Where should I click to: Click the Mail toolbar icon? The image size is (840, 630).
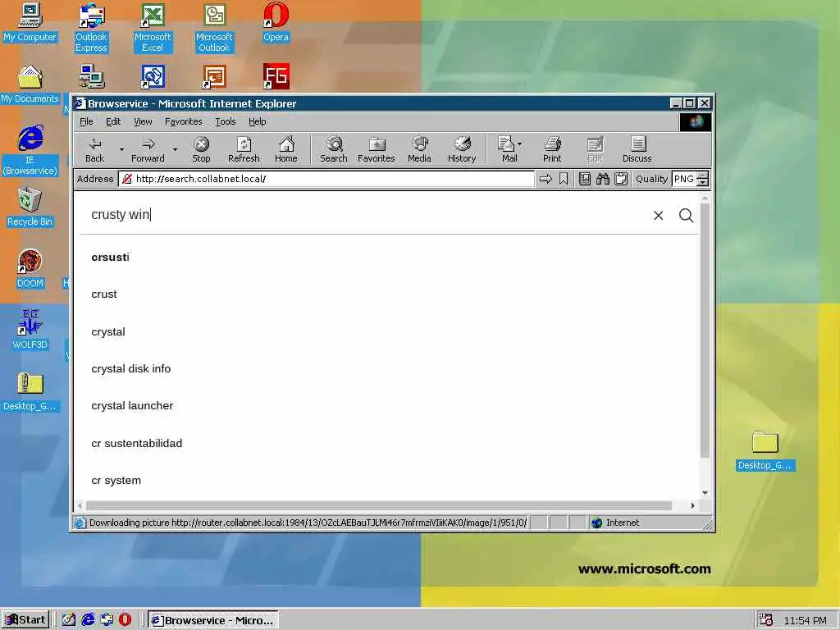point(507,149)
